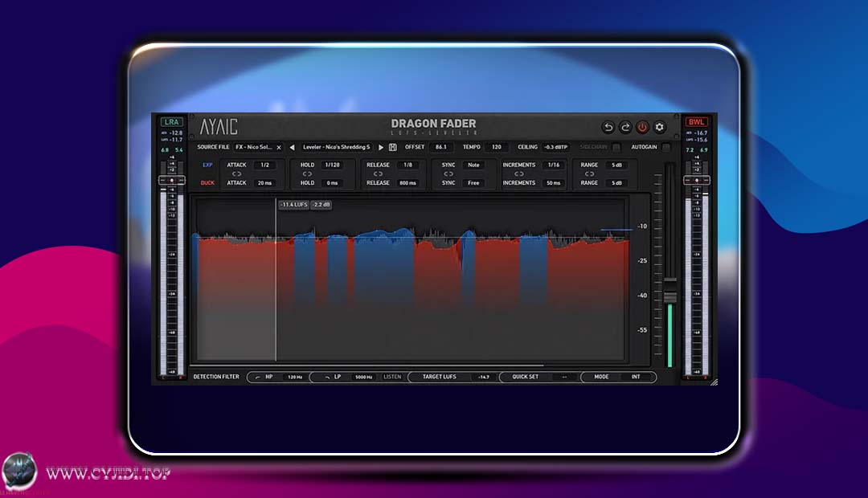This screenshot has width=868, height=498.
Task: Toggle the LRA meter mode button
Action: [172, 122]
